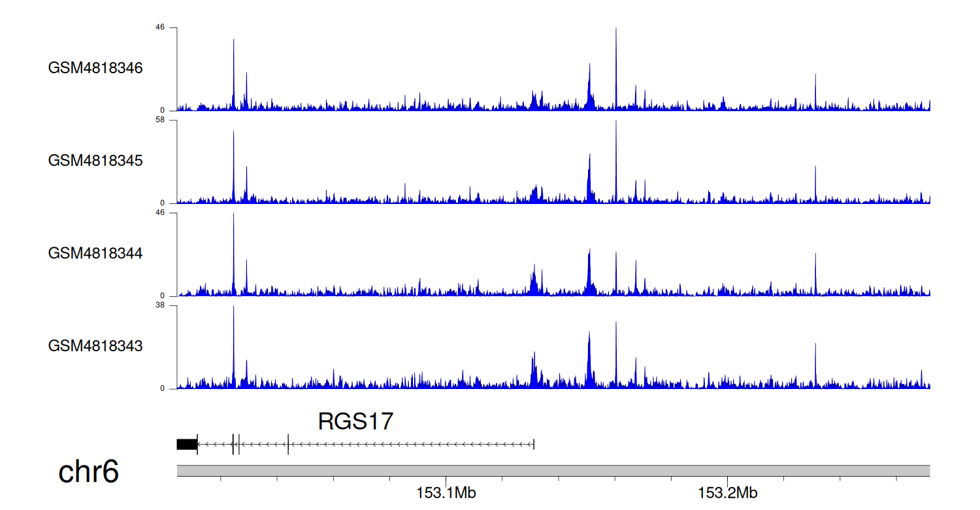Click the gray chromosome ideogram bar

pos(553,471)
